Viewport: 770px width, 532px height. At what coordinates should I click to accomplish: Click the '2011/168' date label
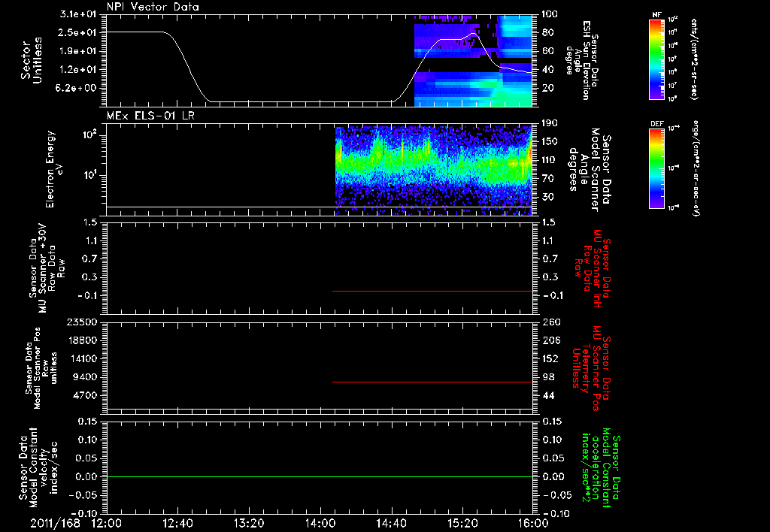tap(55, 523)
